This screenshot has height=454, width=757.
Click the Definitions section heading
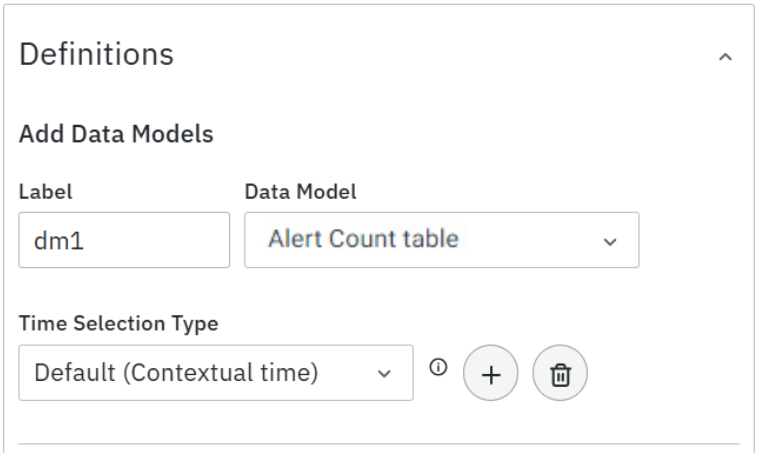click(x=97, y=54)
